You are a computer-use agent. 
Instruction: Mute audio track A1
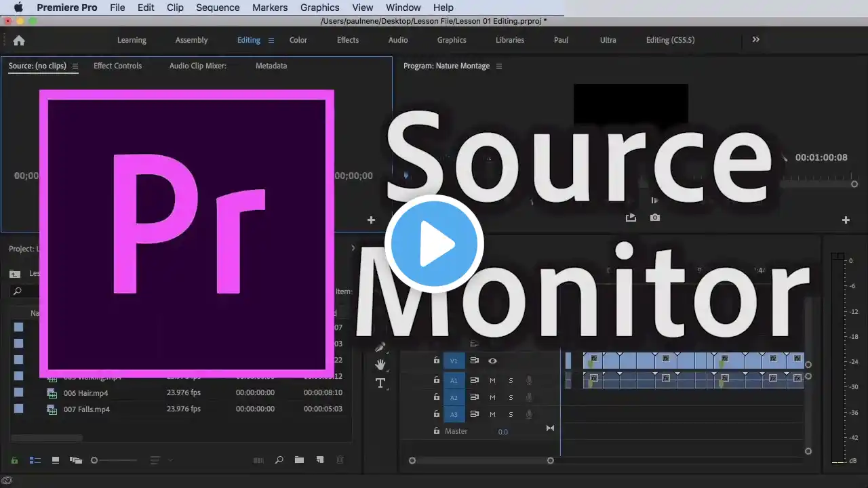(x=493, y=381)
